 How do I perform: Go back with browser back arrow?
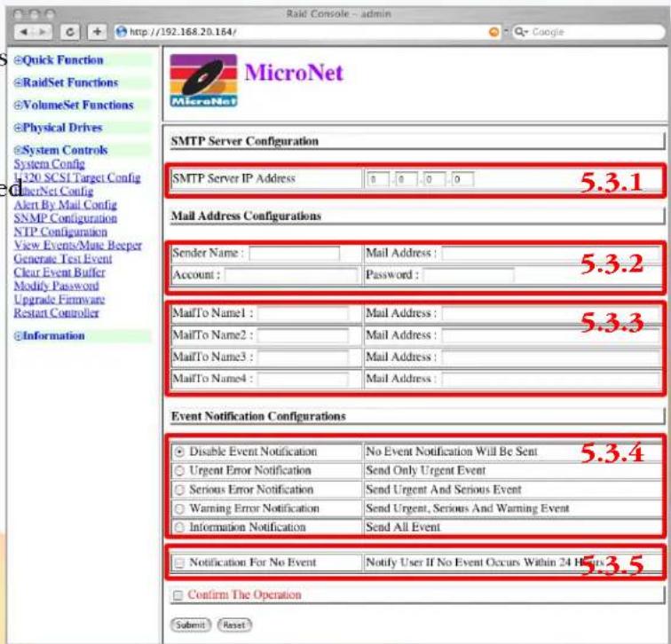click(x=24, y=32)
